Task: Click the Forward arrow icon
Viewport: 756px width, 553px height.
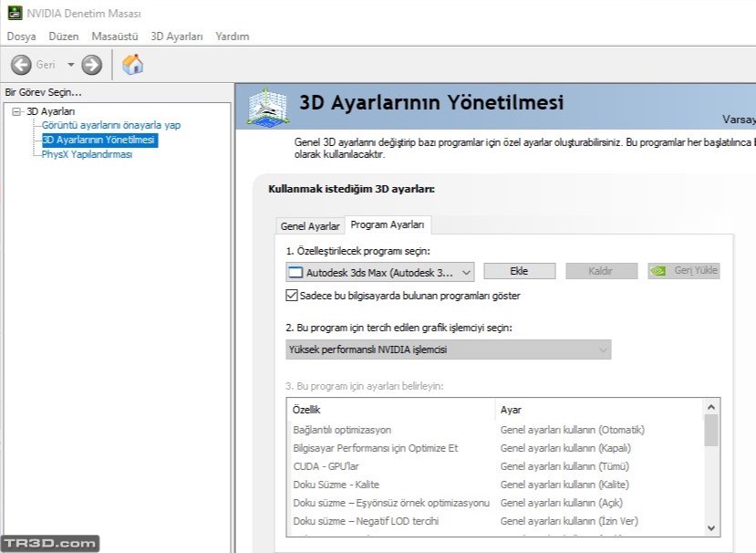Action: click(91, 65)
